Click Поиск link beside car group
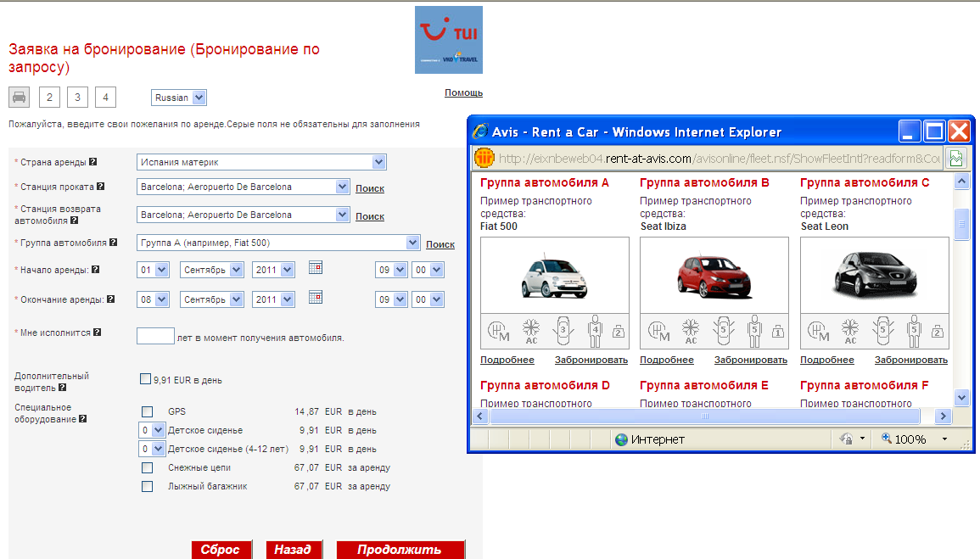The image size is (980, 559). 440,244
